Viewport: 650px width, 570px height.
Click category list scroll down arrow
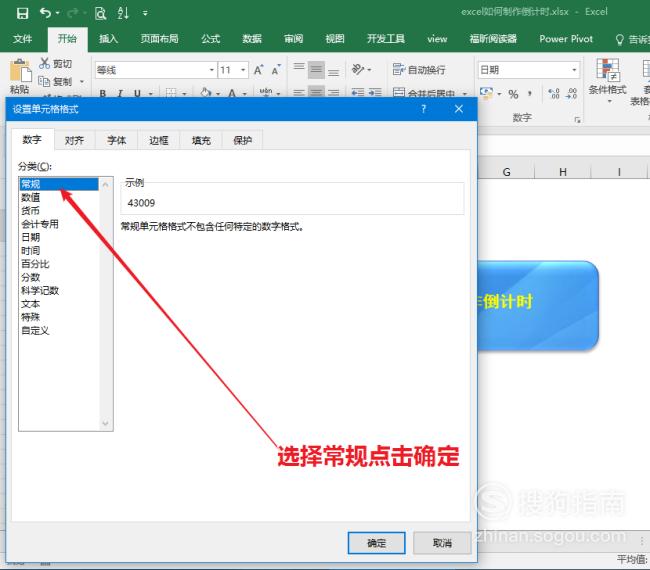point(105,423)
